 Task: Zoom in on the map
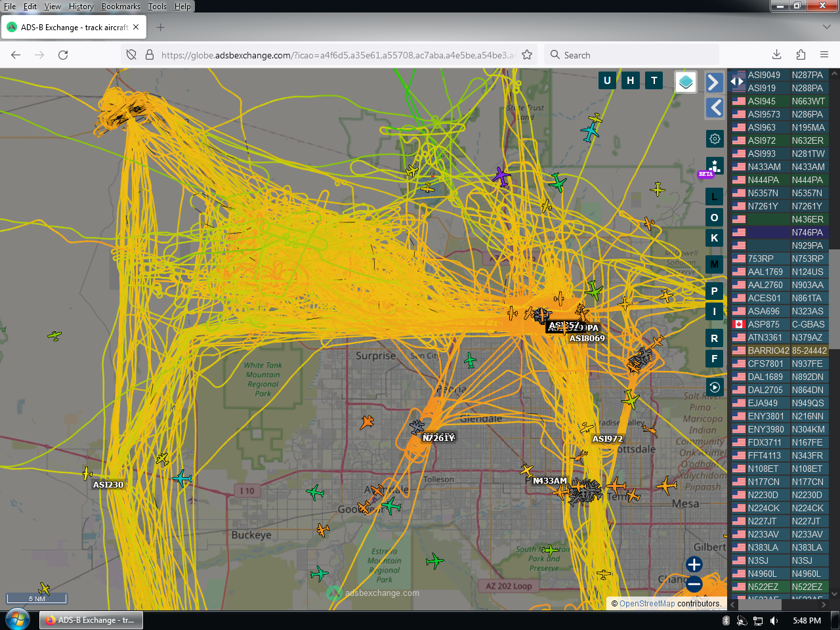pos(694,564)
